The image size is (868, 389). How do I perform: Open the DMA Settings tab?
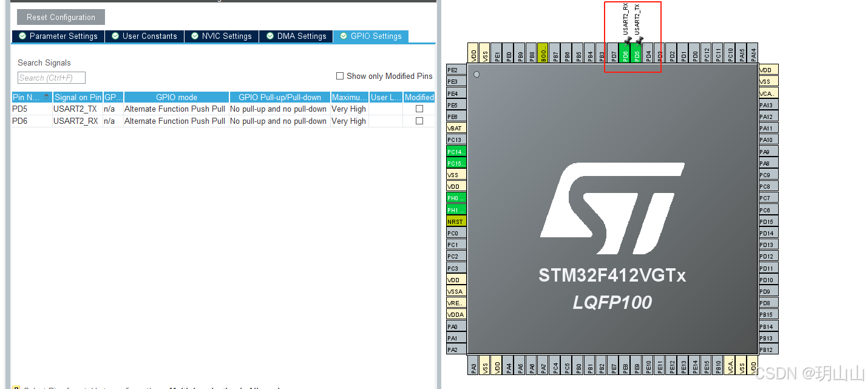(296, 36)
